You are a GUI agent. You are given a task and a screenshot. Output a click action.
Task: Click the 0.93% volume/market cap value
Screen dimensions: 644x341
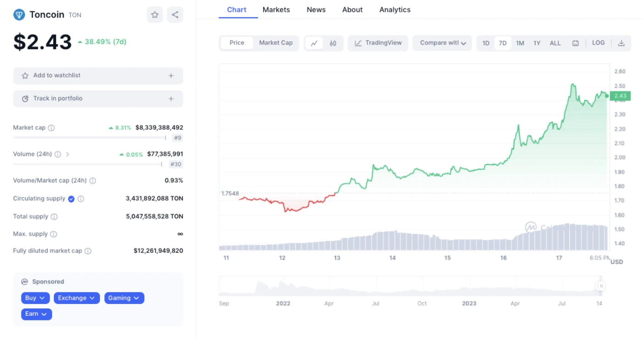tap(174, 181)
